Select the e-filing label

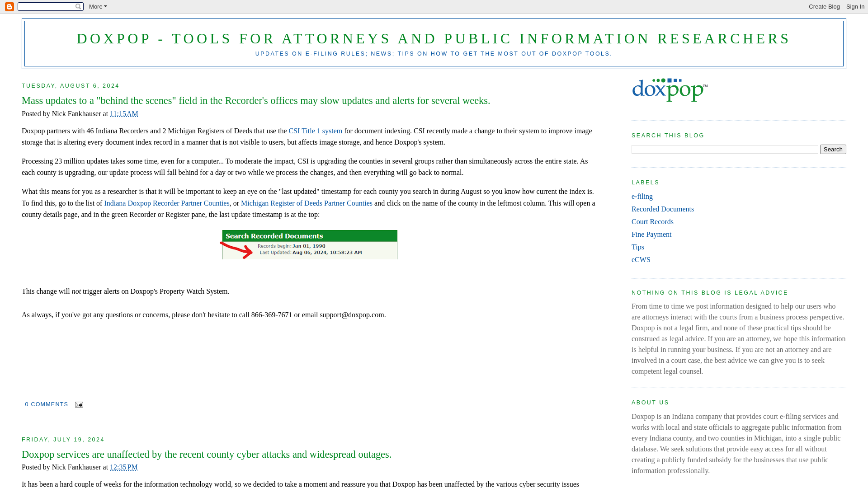point(642,197)
